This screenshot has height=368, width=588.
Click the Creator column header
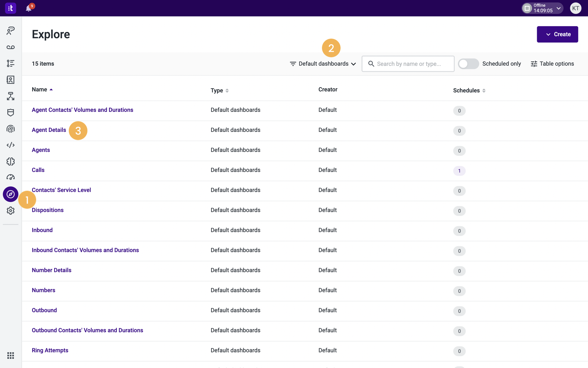coord(328,89)
